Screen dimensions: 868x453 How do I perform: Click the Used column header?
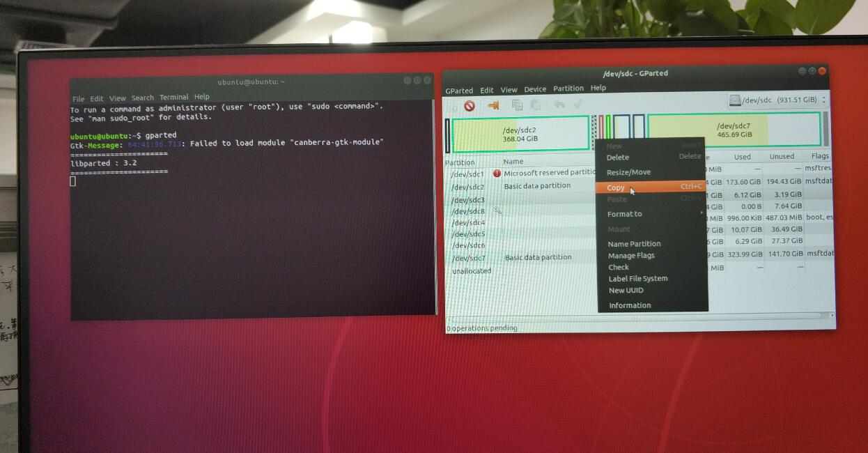[x=743, y=157]
